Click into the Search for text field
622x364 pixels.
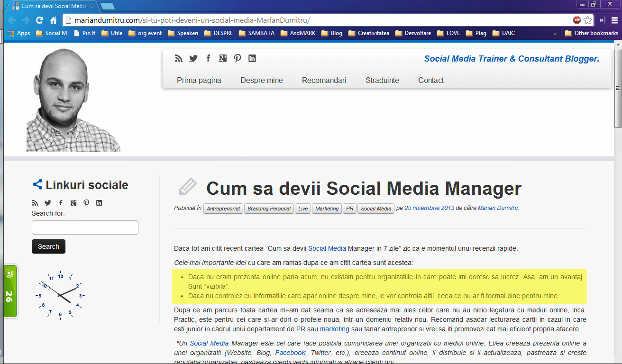[x=85, y=227]
